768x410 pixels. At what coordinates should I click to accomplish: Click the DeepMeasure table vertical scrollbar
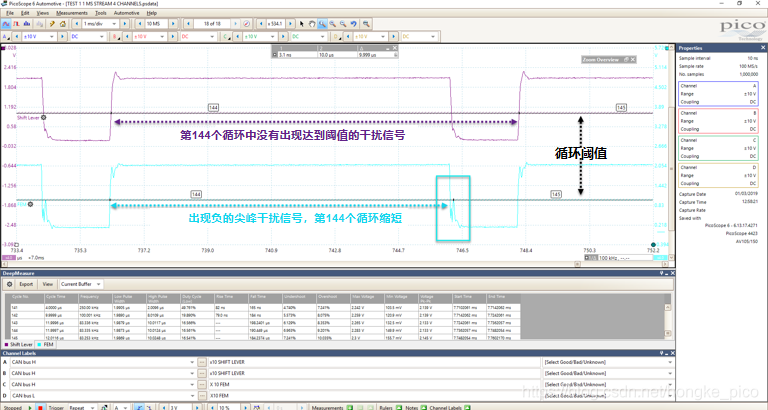point(668,320)
